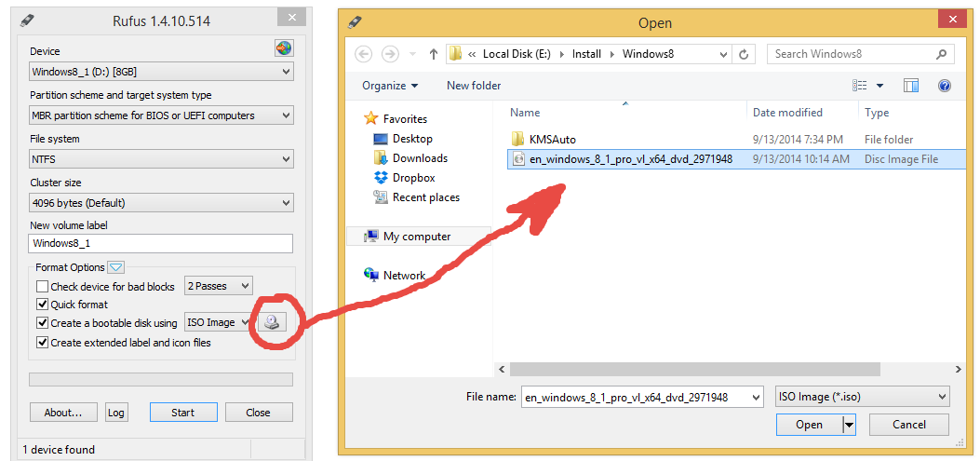Image resolution: width=980 pixels, height=461 pixels.
Task: Open the 2 Passes dropdown
Action: pos(219,286)
